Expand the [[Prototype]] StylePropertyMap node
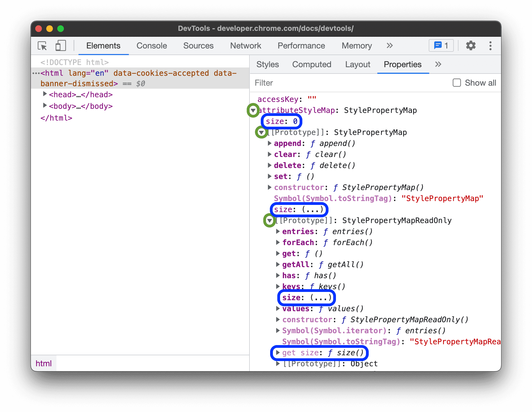The image size is (532, 412). (259, 132)
